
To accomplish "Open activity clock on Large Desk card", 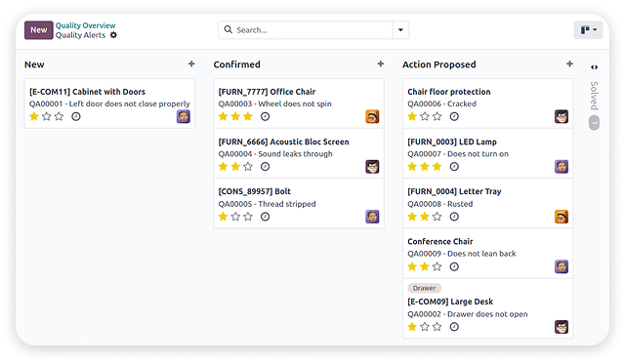I will (454, 327).
